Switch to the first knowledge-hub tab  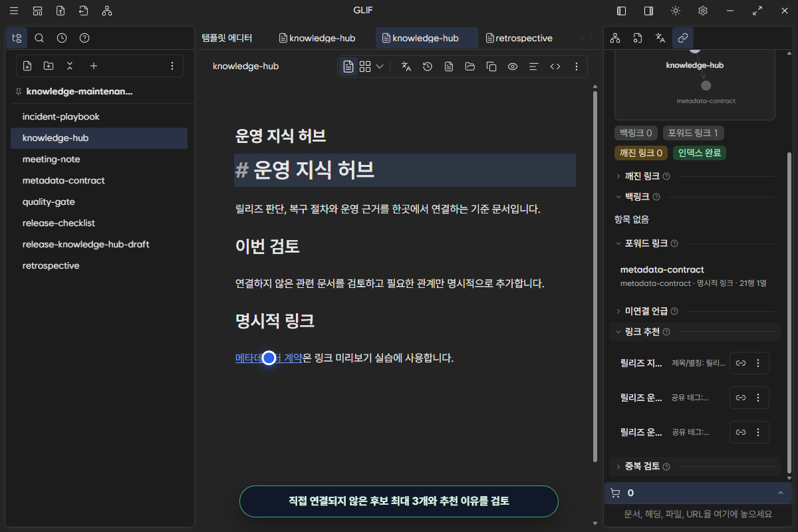click(317, 38)
